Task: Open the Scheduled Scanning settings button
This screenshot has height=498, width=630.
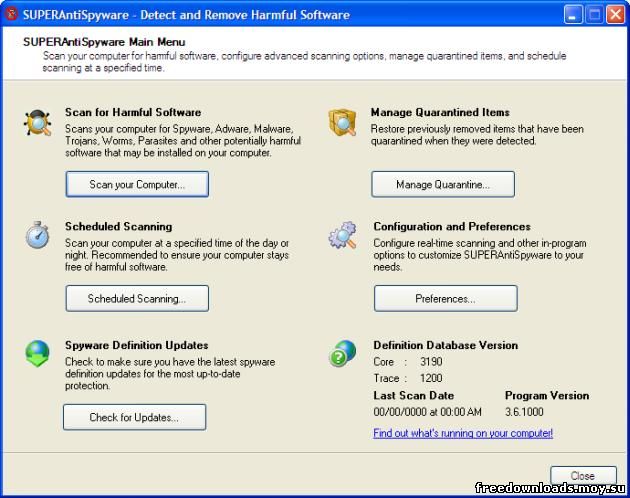Action: pos(137,298)
